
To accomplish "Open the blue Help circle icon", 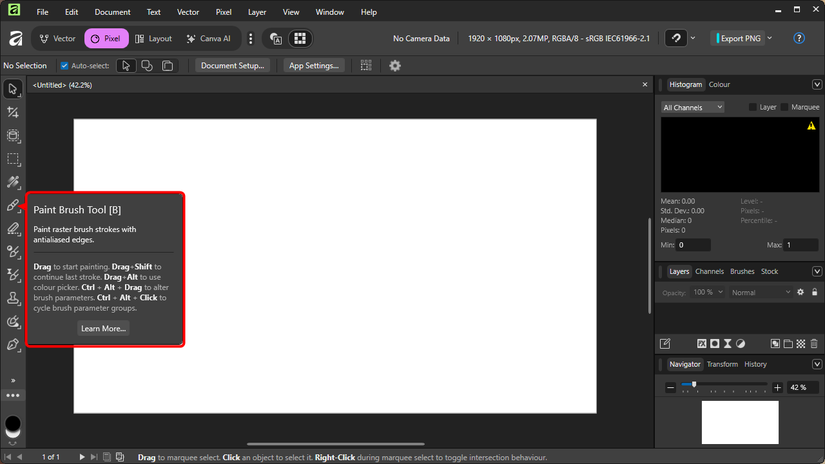I will (799, 38).
